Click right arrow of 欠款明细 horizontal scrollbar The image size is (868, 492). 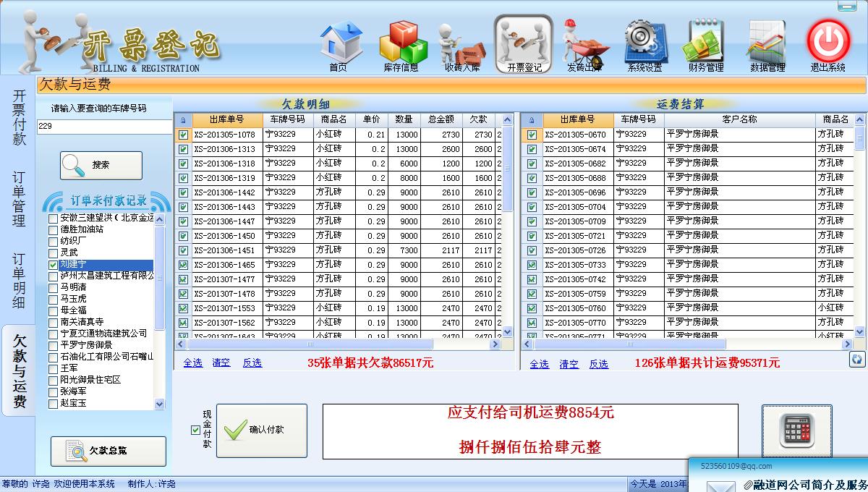[496, 344]
